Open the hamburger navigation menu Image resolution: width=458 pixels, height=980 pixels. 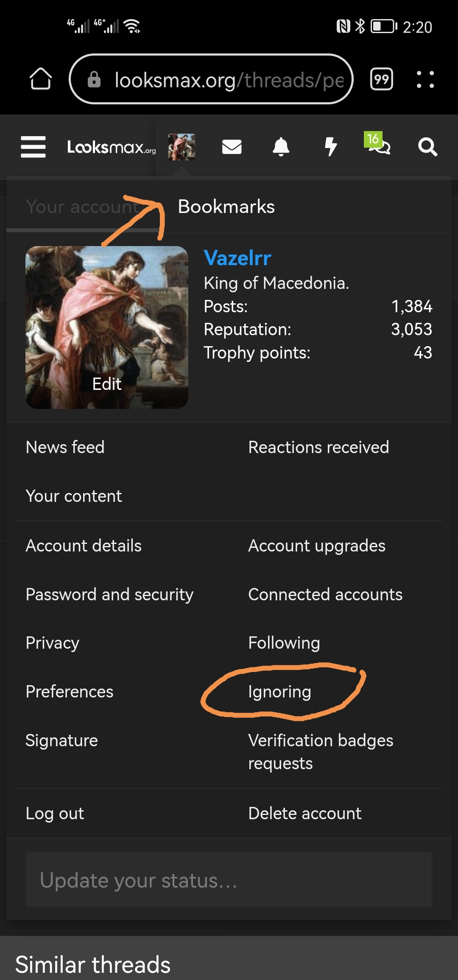33,147
